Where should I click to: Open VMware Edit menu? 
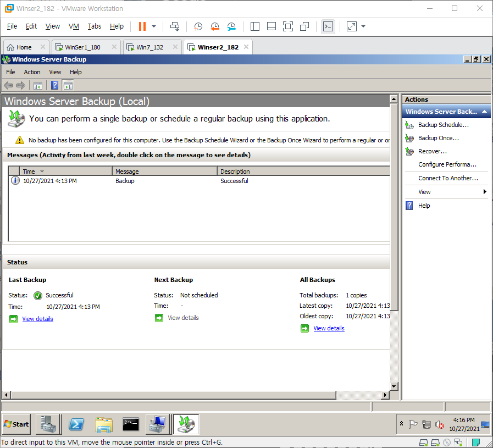[31, 26]
